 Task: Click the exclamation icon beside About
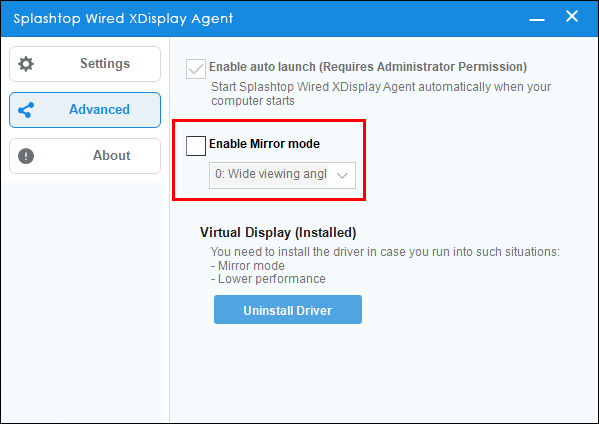pos(26,156)
